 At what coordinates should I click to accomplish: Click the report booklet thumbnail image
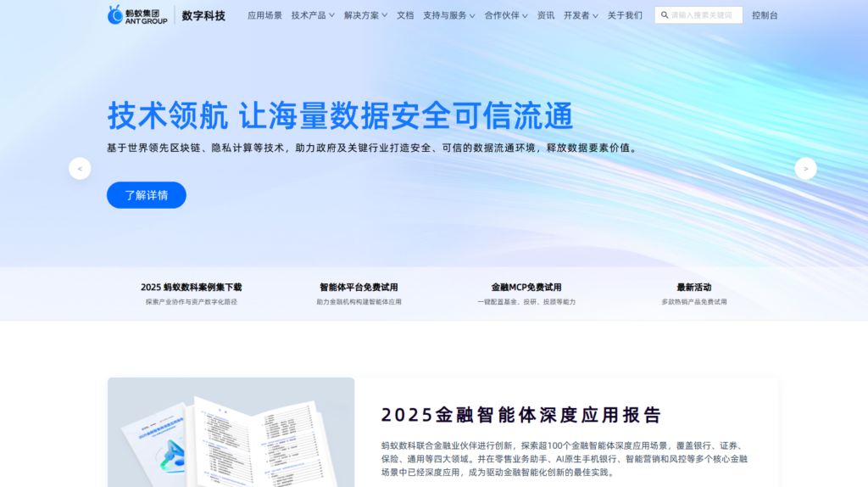231,433
